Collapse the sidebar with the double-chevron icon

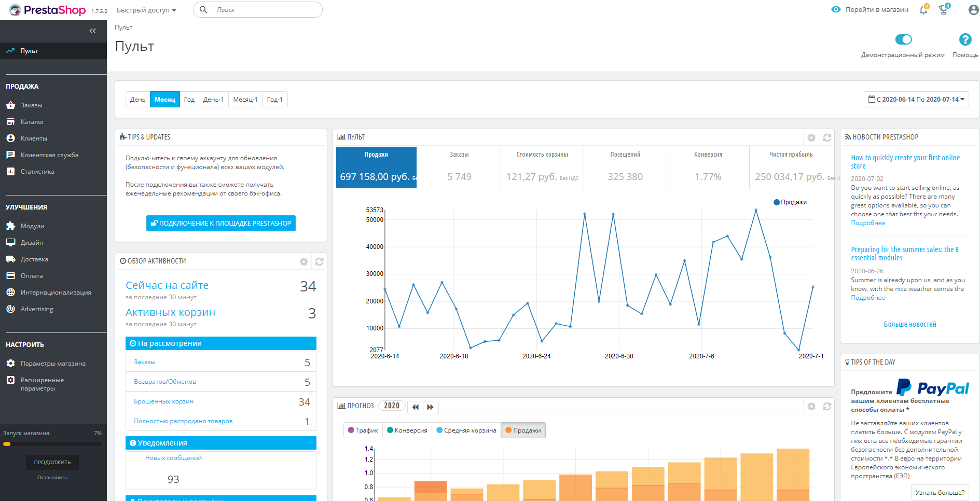pos(92,31)
